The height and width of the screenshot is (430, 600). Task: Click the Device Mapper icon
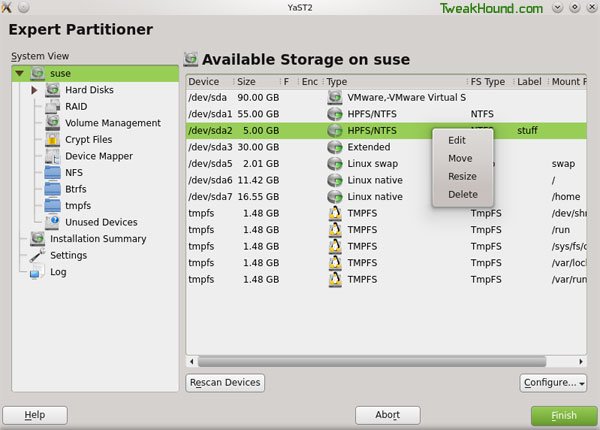click(52, 156)
